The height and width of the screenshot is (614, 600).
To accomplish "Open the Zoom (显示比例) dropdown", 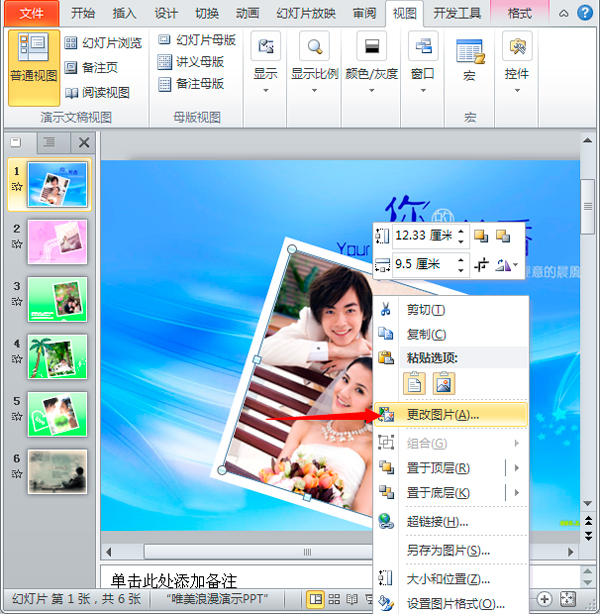I will click(314, 63).
